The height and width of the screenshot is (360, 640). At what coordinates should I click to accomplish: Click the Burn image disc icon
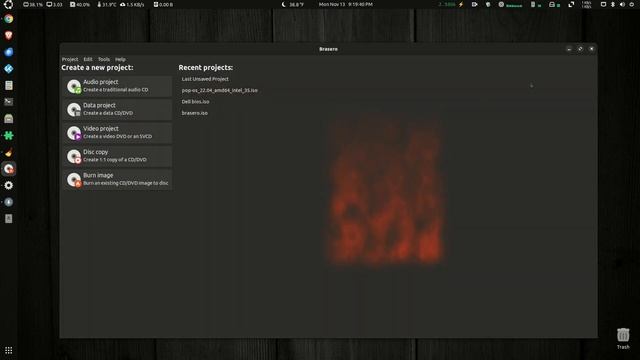(74, 180)
